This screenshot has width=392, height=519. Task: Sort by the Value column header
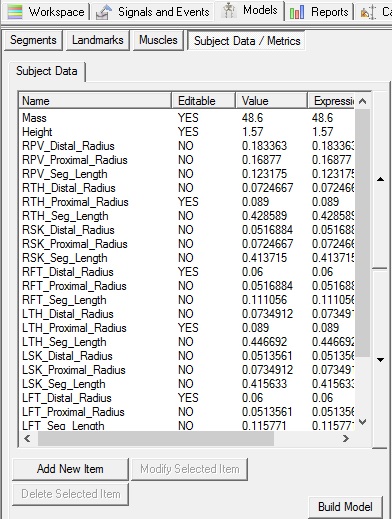tap(271, 101)
